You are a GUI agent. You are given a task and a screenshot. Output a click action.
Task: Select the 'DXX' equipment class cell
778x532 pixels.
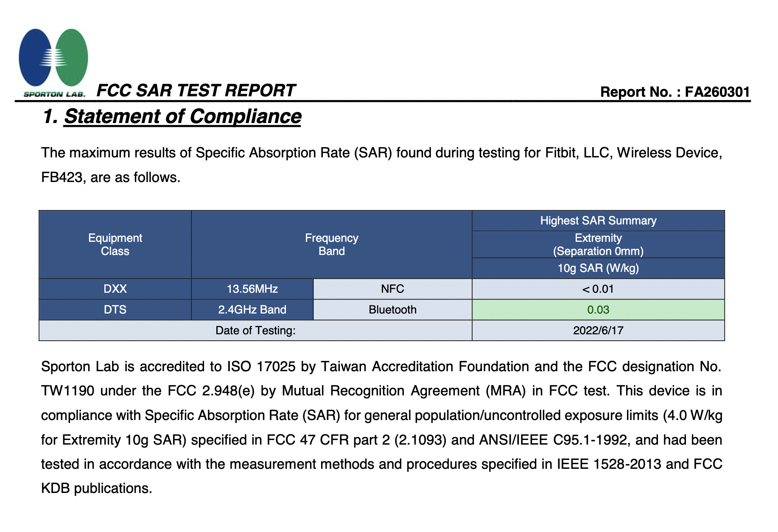point(115,289)
